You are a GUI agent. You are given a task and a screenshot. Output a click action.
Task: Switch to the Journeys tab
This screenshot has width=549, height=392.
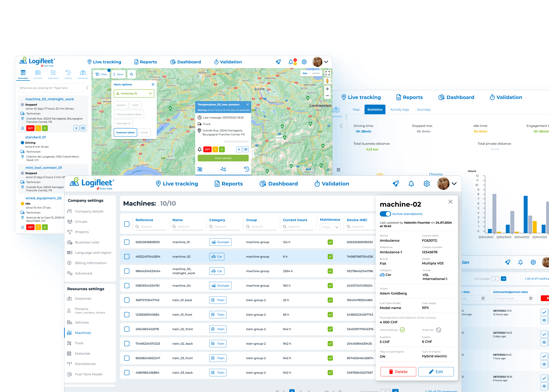click(424, 110)
